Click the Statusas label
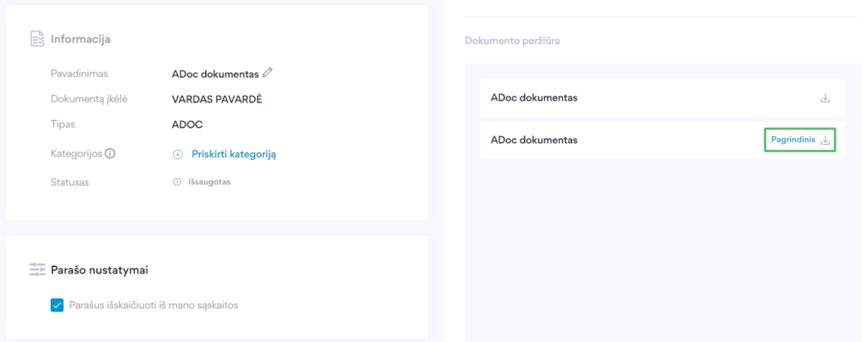 click(x=70, y=182)
